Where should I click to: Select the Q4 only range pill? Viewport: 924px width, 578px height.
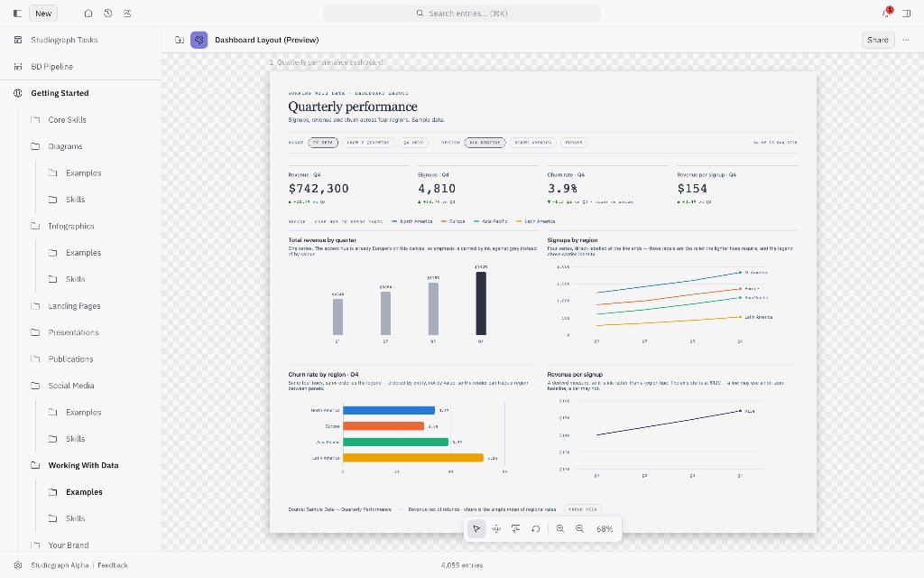point(413,142)
